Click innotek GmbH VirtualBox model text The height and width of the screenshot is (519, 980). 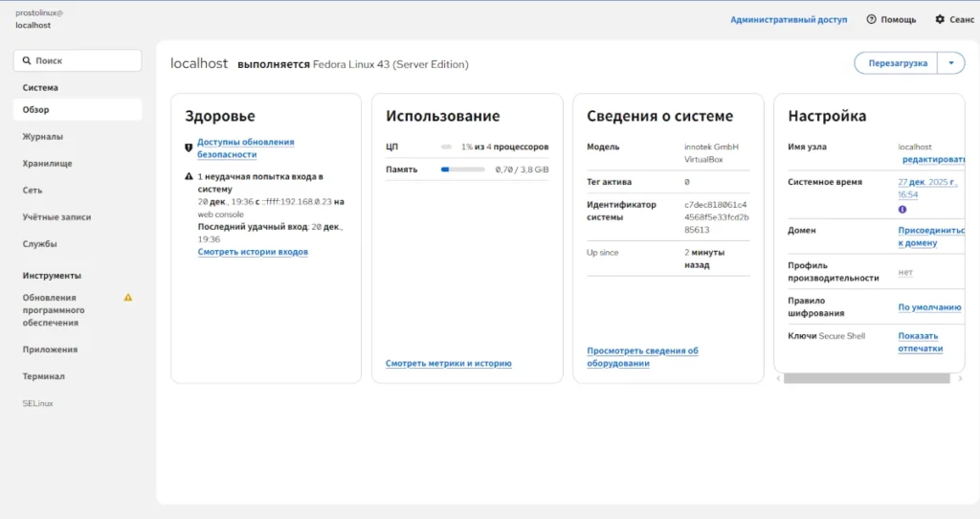click(x=711, y=153)
